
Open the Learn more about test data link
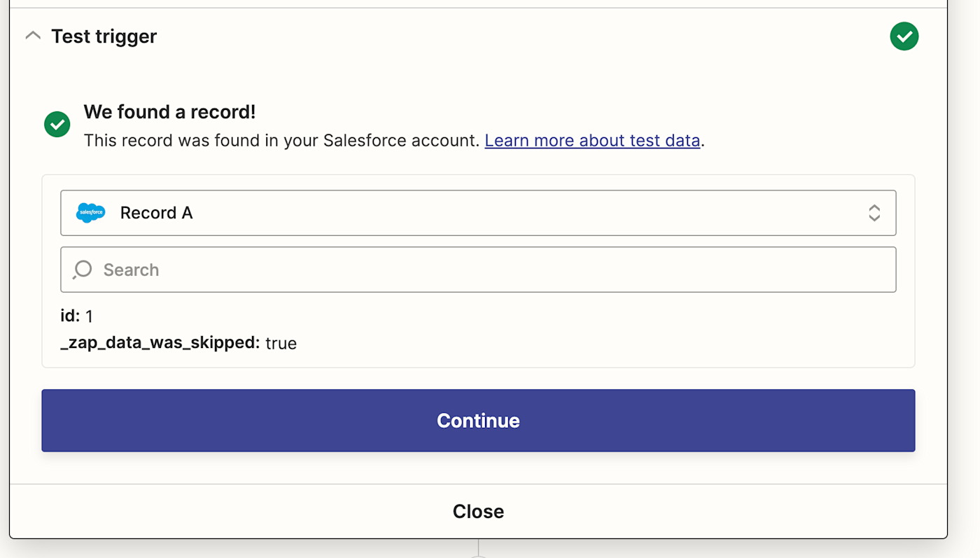pyautogui.click(x=592, y=140)
